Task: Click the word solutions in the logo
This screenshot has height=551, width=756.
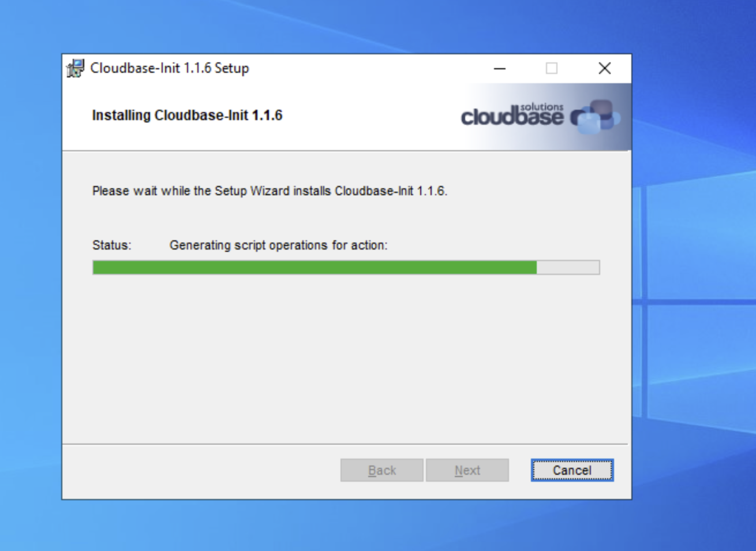Action: 541,107
